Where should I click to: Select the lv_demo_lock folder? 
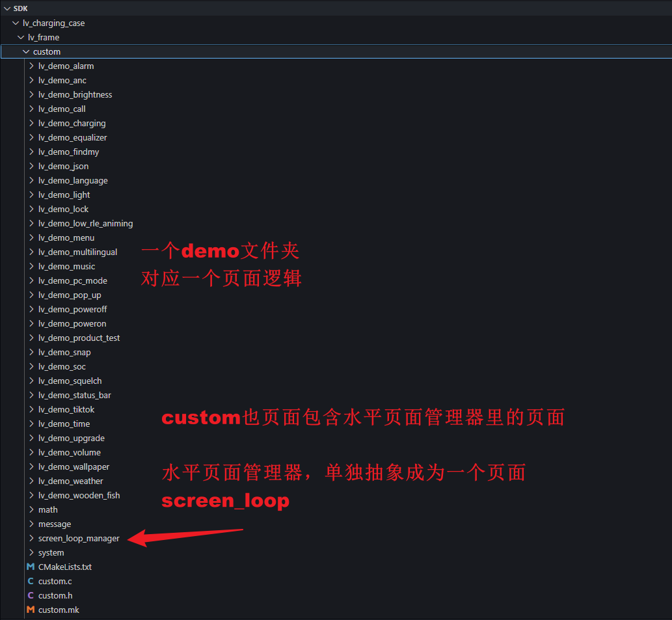[x=64, y=209]
